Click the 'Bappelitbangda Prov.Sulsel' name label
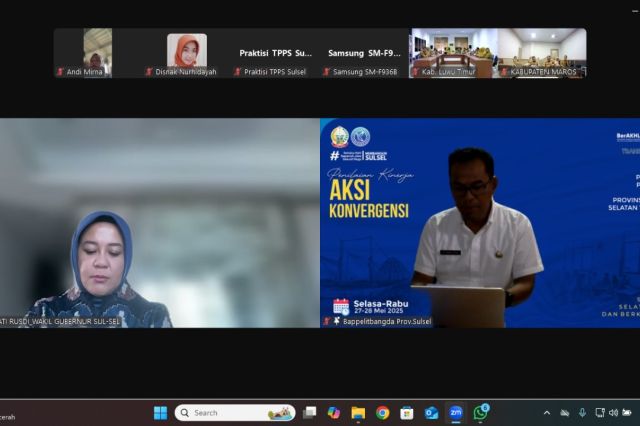This screenshot has width=640, height=426. tap(387, 322)
